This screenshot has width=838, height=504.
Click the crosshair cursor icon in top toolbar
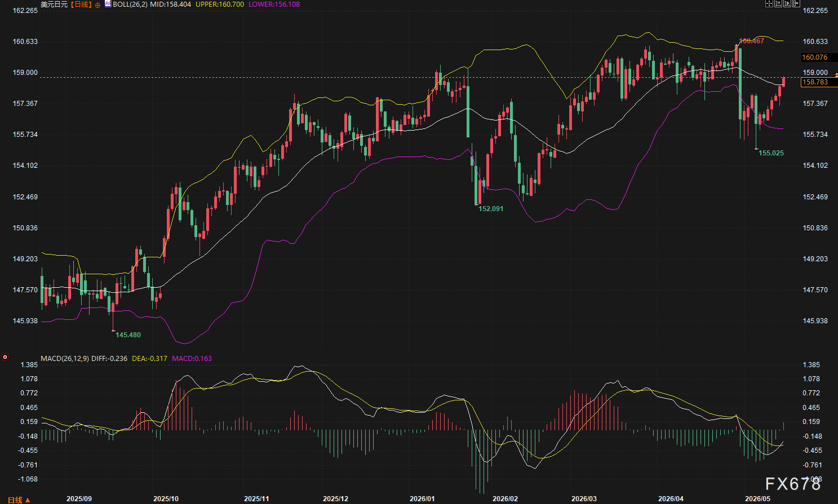point(769,3)
